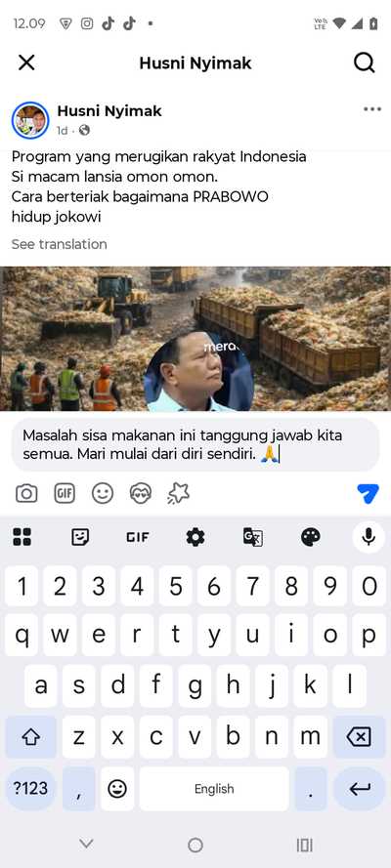Open keyboard settings gear

click(195, 536)
